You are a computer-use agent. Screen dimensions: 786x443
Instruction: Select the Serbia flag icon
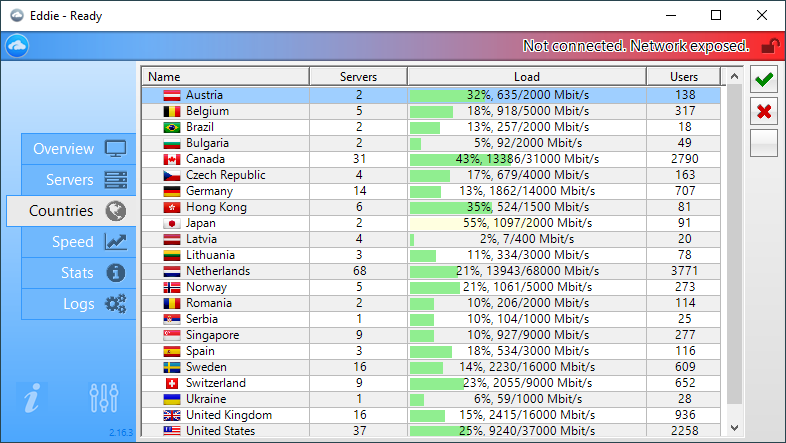pyautogui.click(x=171, y=319)
